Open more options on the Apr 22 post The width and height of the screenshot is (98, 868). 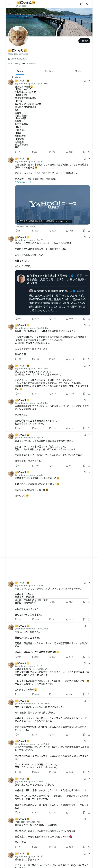[x=89, y=158]
